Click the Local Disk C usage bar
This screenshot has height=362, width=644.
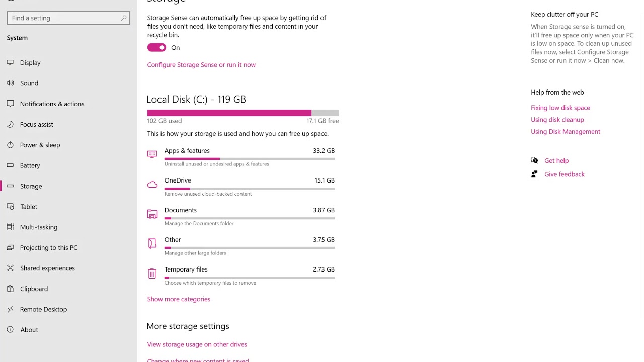pos(243,113)
